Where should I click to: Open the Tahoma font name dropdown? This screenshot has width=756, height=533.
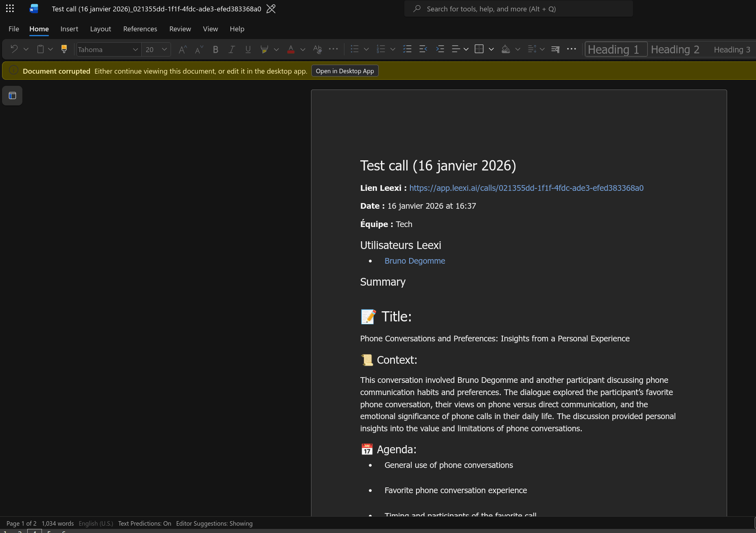coord(135,49)
